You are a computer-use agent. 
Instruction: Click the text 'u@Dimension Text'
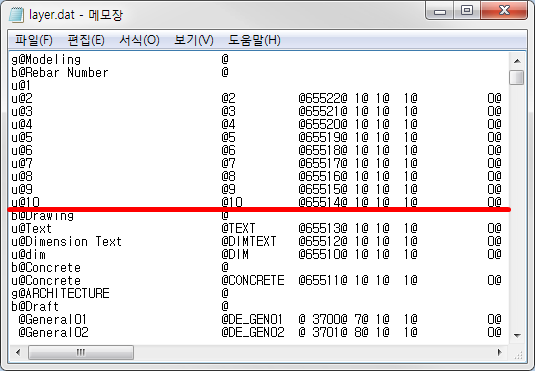[x=67, y=242]
